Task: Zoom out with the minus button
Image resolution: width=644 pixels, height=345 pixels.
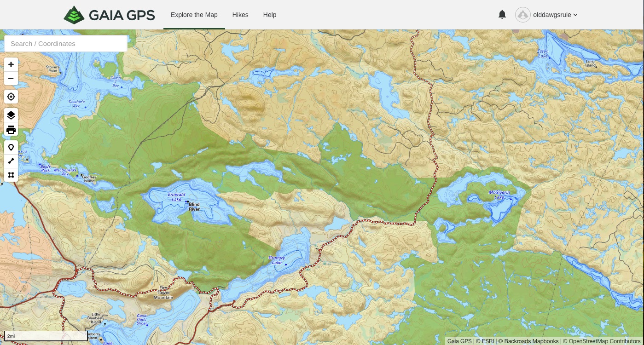Action: tap(11, 78)
